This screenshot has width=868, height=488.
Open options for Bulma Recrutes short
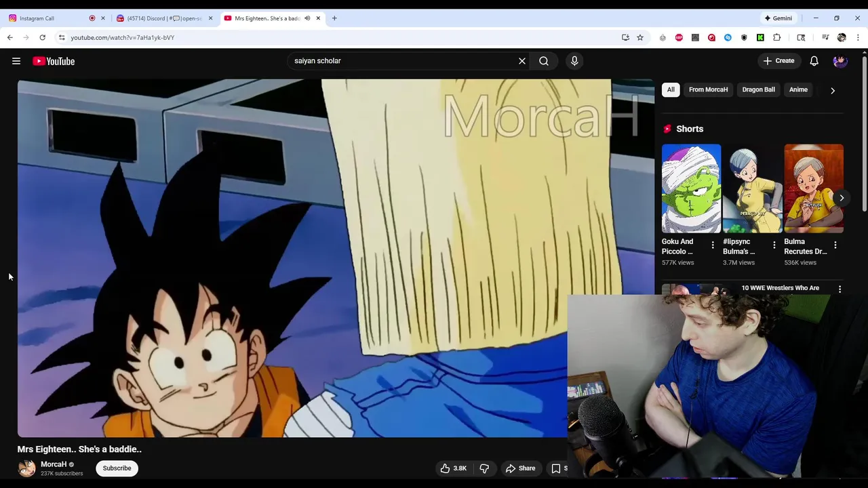click(835, 245)
